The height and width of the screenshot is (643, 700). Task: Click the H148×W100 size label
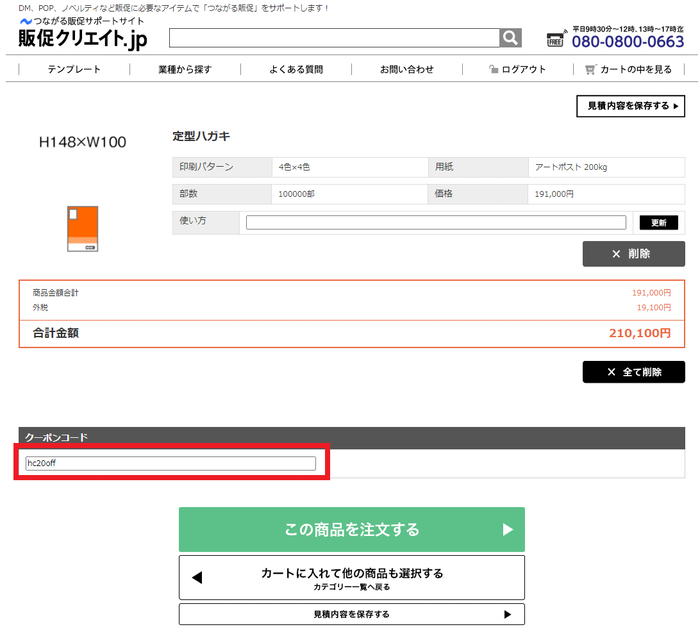click(83, 142)
